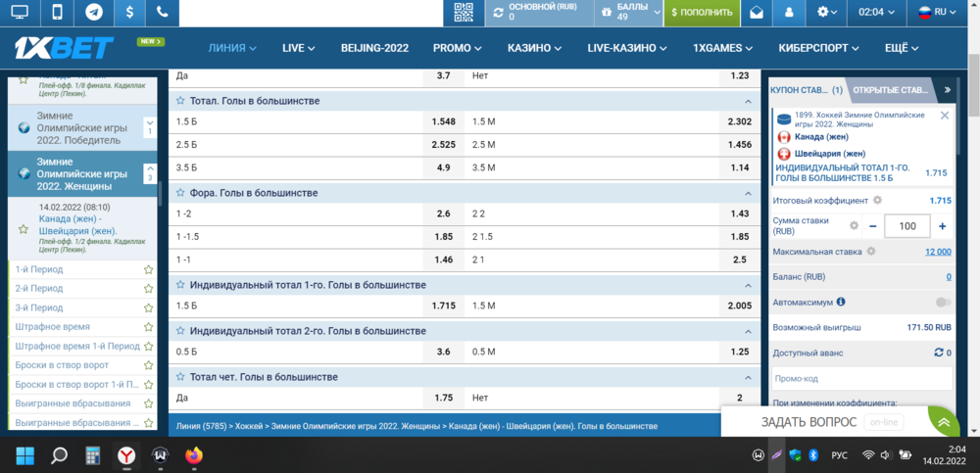Favorite the Фора. Голы в большинстве market
The height and width of the screenshot is (473, 980).
(180, 193)
